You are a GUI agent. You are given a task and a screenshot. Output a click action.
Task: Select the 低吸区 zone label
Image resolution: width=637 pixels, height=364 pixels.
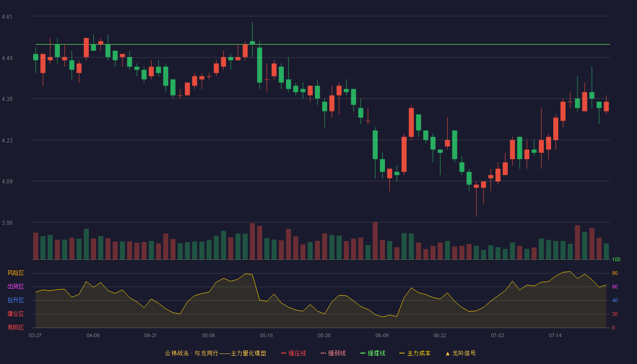pyautogui.click(x=15, y=328)
